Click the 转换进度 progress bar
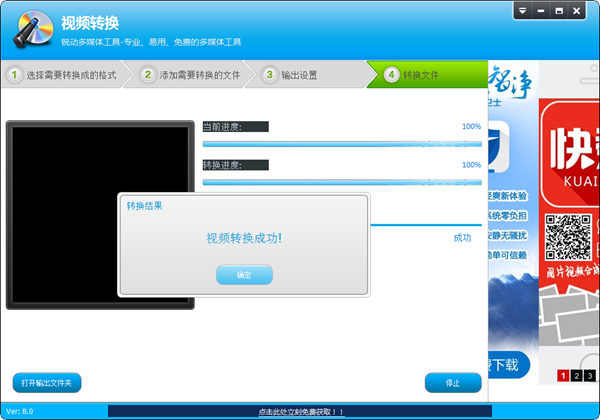The width and height of the screenshot is (600, 420). pos(342,182)
